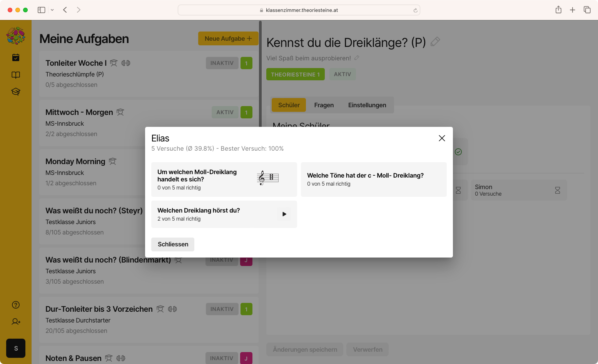Screen dimensions: 598x364
Task: Open the 'Was weißt du noch? (Blindenmarkt)' assignment
Action: [x=149, y=271]
